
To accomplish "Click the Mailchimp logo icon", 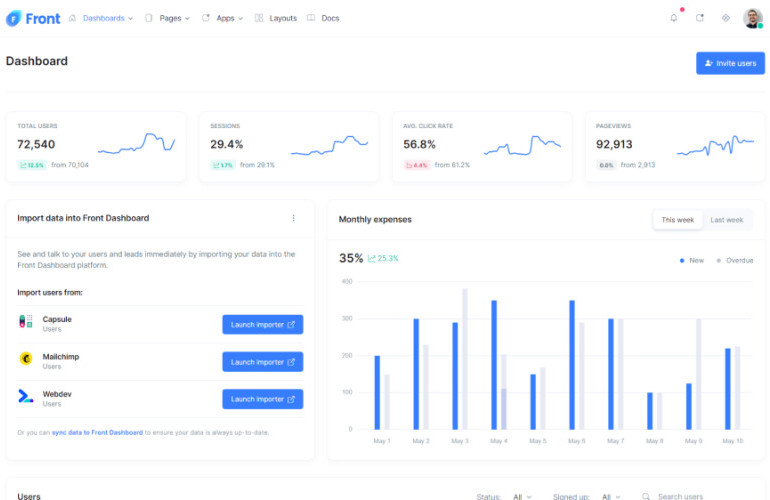I will coord(26,358).
